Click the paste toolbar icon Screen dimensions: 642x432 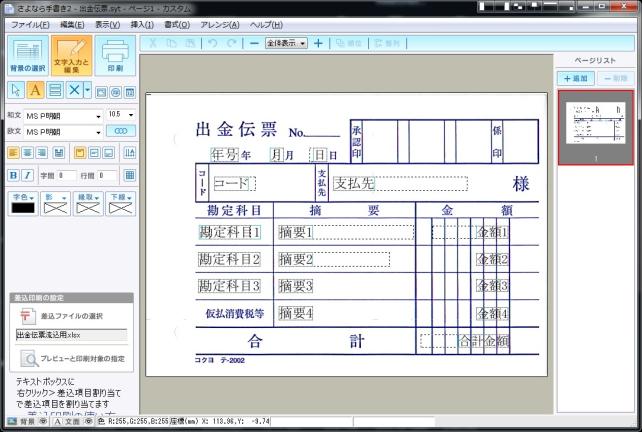click(190, 43)
